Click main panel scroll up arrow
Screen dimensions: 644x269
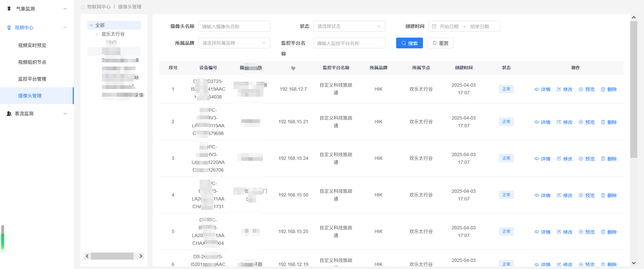[x=634, y=17]
